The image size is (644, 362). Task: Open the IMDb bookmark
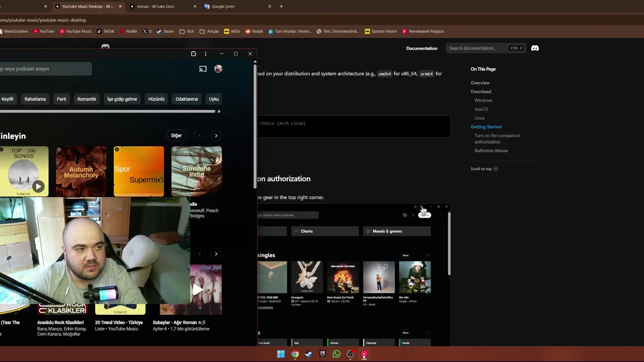click(232, 31)
